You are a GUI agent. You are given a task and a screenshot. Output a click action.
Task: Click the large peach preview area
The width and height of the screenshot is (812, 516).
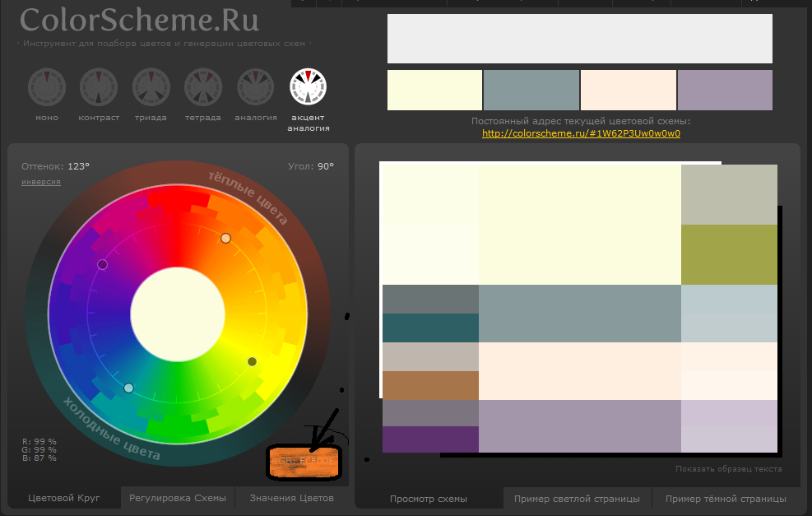[x=580, y=371]
